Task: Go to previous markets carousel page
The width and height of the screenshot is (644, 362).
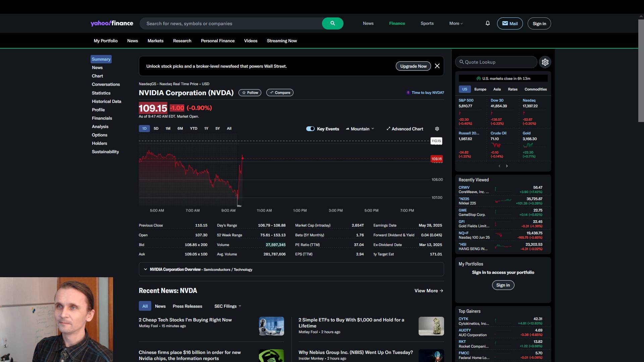Action: [499, 166]
